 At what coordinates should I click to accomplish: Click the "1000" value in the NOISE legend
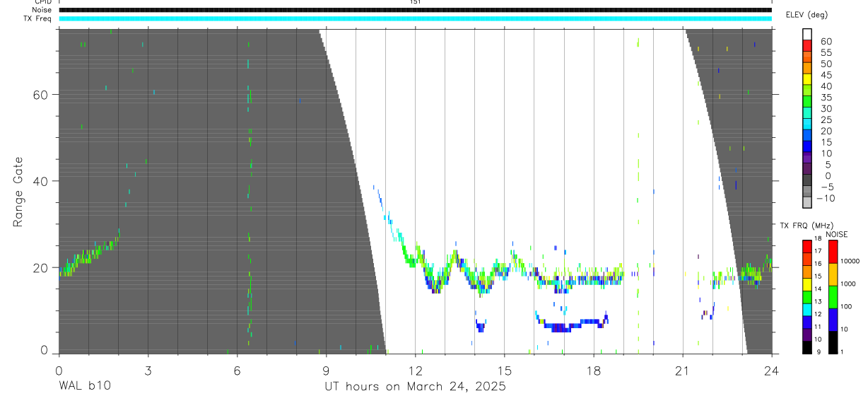(848, 284)
